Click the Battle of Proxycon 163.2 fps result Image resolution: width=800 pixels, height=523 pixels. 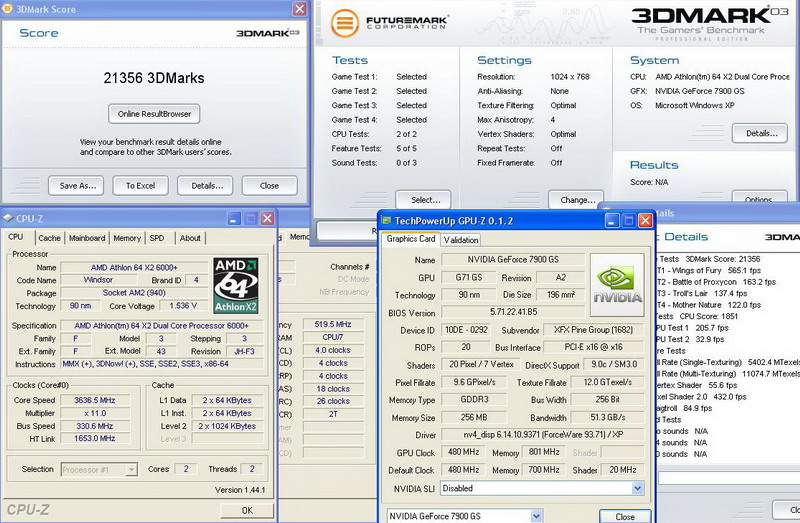coord(716,282)
